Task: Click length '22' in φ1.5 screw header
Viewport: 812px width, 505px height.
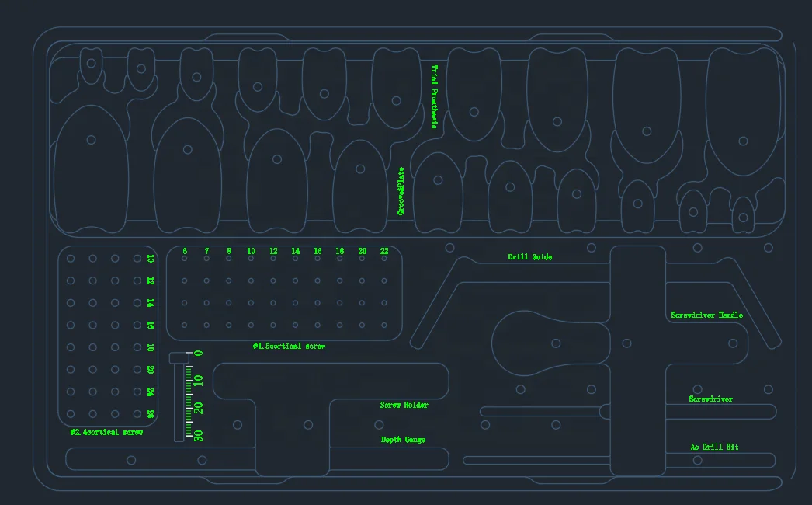Action: 384,251
